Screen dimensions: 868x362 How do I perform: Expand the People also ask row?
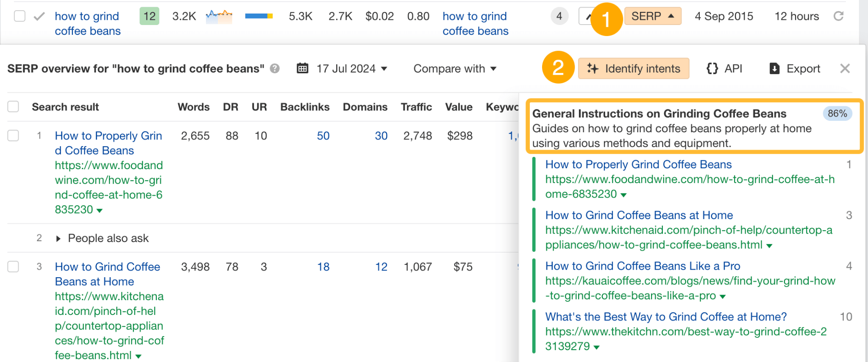tap(102, 238)
